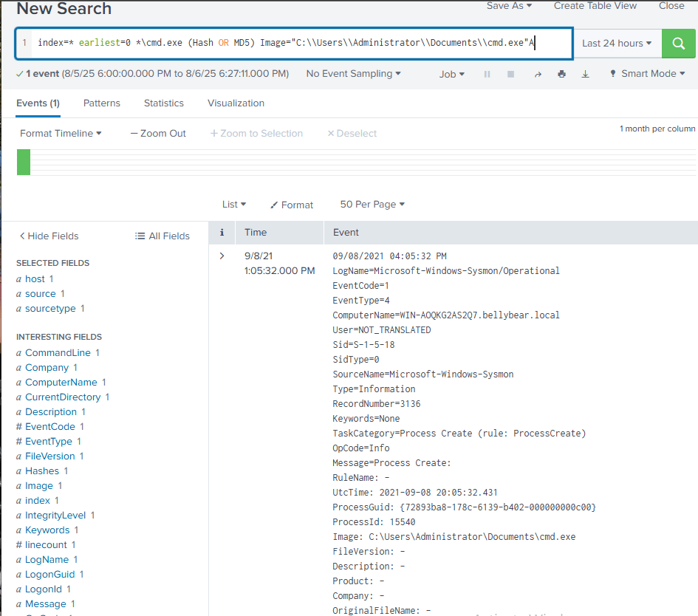Open the Last 24 hours time picker

point(616,44)
